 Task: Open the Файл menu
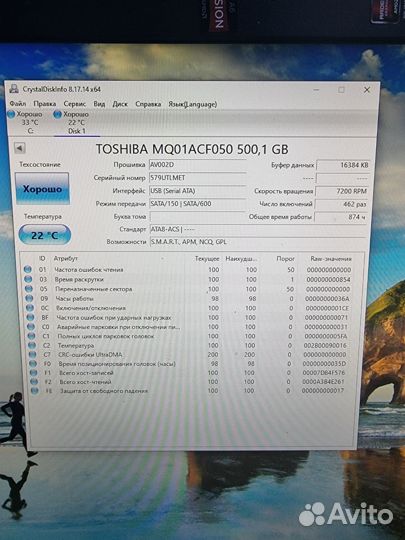coord(18,103)
